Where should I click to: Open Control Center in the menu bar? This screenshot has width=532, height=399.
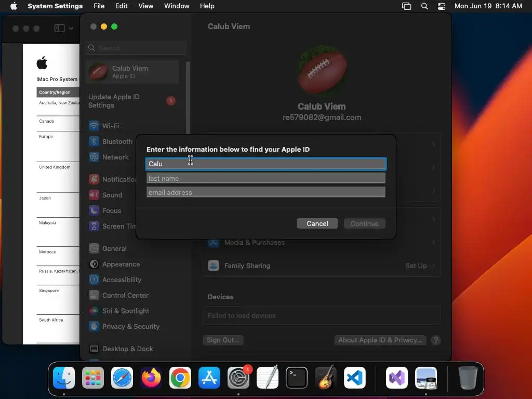pos(442,6)
